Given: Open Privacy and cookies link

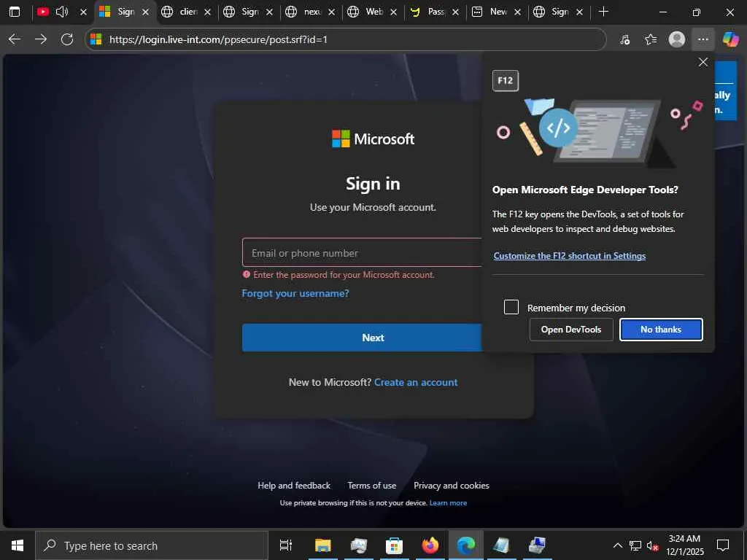Looking at the screenshot, I should tap(451, 485).
